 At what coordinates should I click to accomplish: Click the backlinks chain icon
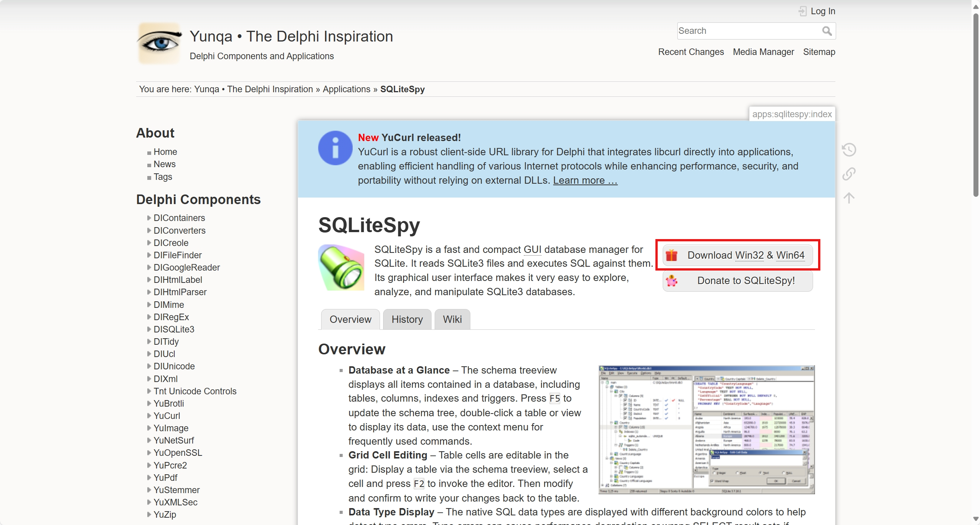(849, 174)
